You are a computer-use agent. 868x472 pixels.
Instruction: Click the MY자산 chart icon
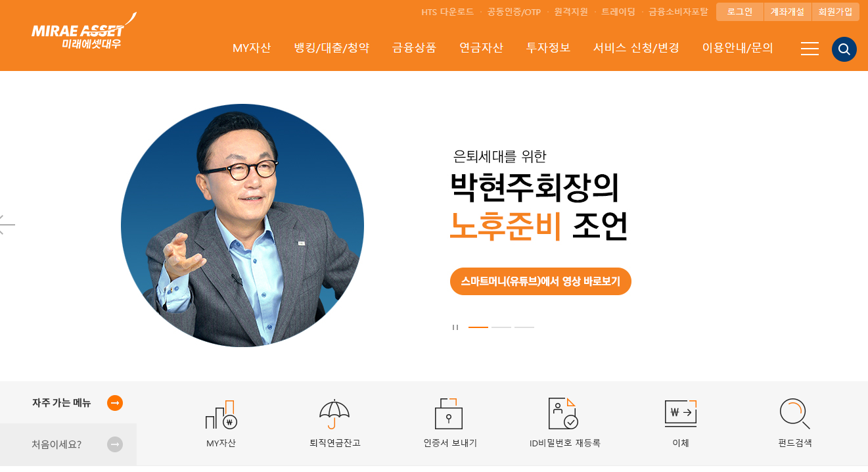point(221,414)
